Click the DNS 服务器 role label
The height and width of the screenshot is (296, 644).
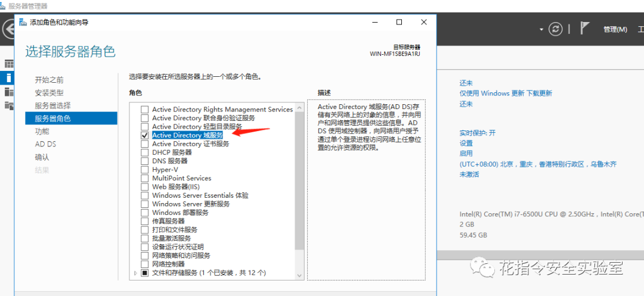[x=169, y=161]
